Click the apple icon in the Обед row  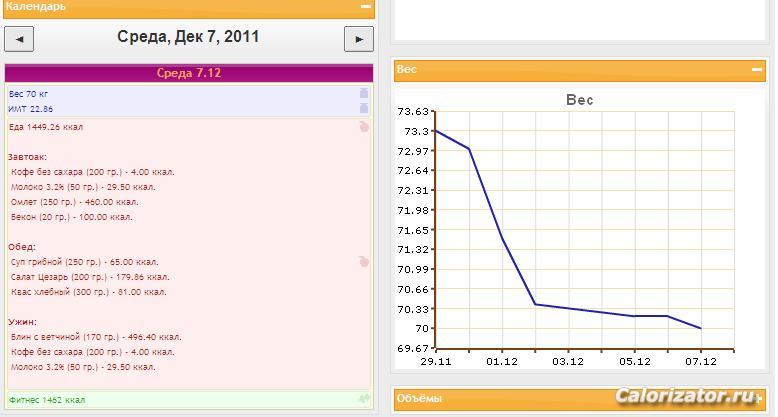364,261
